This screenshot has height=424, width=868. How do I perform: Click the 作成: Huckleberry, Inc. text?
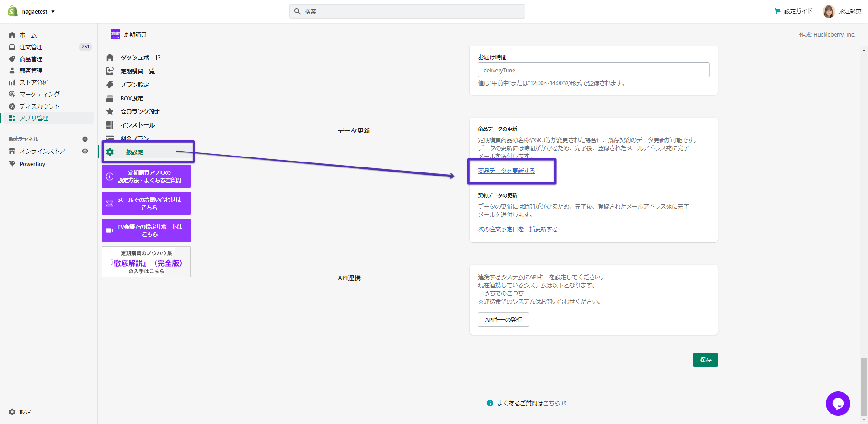[x=827, y=34]
